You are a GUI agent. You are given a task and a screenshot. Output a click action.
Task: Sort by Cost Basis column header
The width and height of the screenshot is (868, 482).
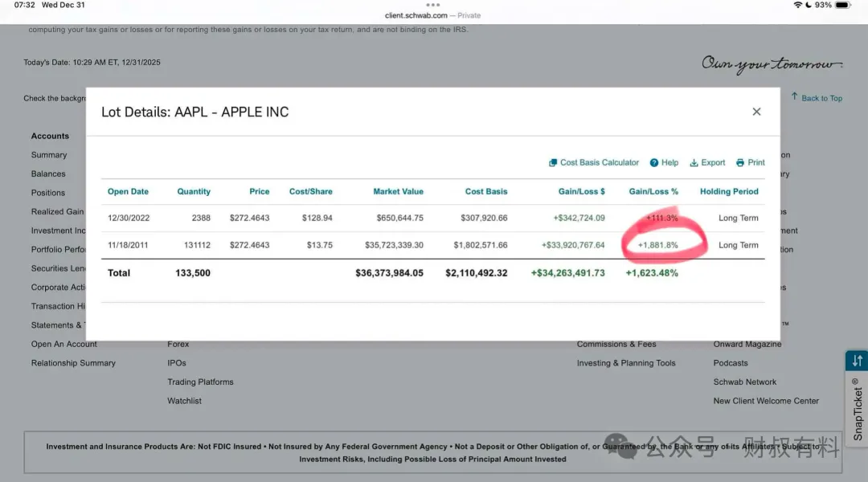click(x=486, y=191)
